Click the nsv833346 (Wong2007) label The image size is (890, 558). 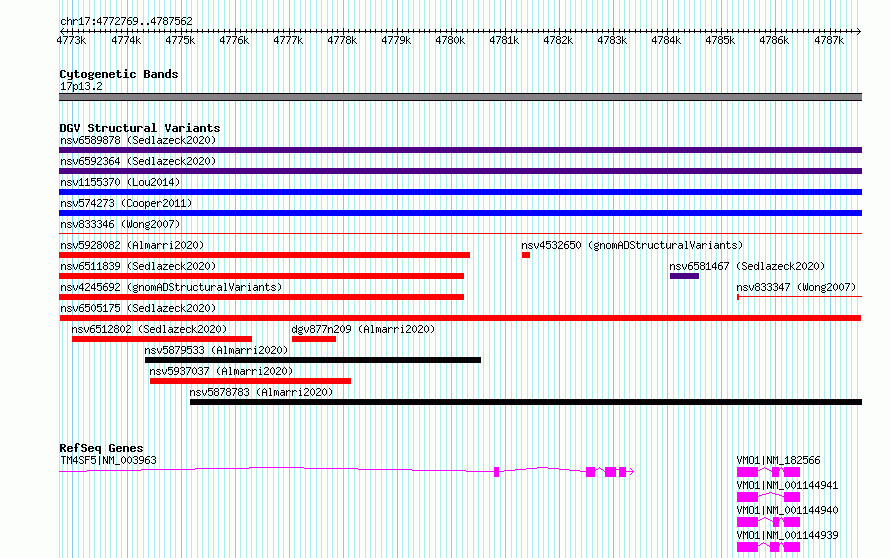click(120, 224)
